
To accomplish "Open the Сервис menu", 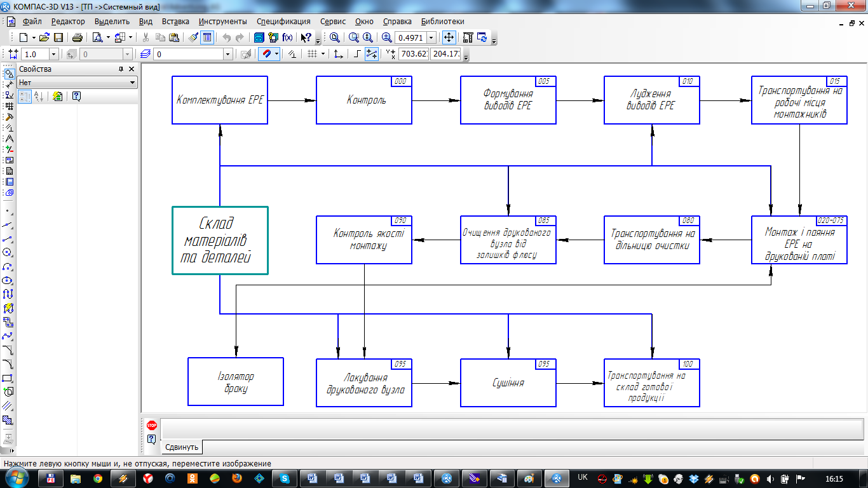I will click(x=333, y=21).
